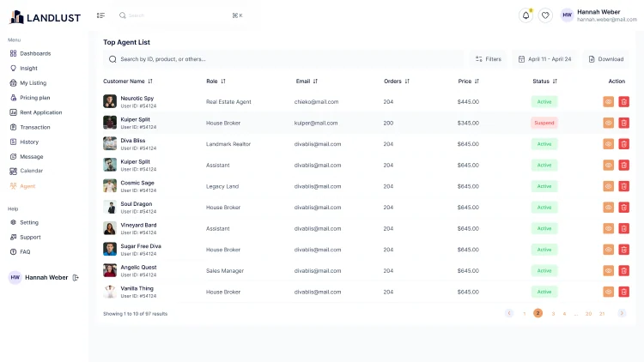The width and height of the screenshot is (644, 362).
Task: View the Kuiper Split Assistant details
Action: click(x=608, y=165)
